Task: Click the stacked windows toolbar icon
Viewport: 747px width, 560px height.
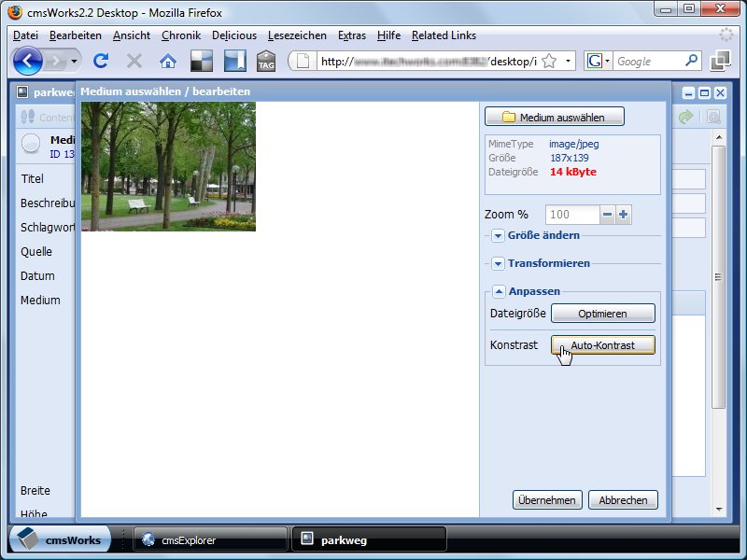Action: (720, 61)
